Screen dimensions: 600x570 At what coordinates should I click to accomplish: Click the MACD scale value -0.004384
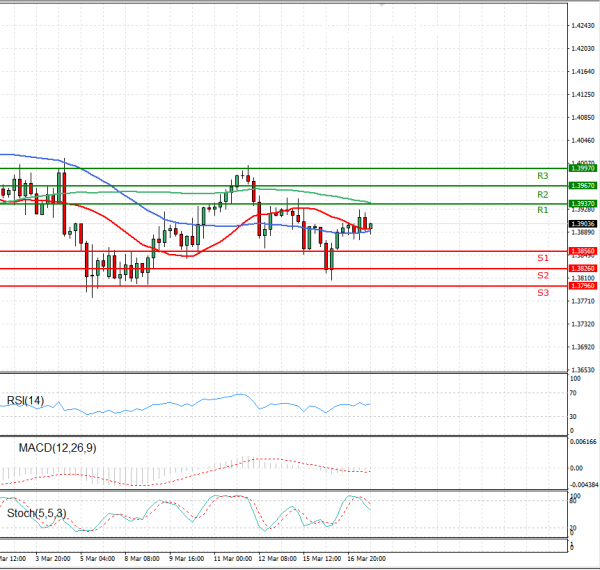tap(584, 485)
